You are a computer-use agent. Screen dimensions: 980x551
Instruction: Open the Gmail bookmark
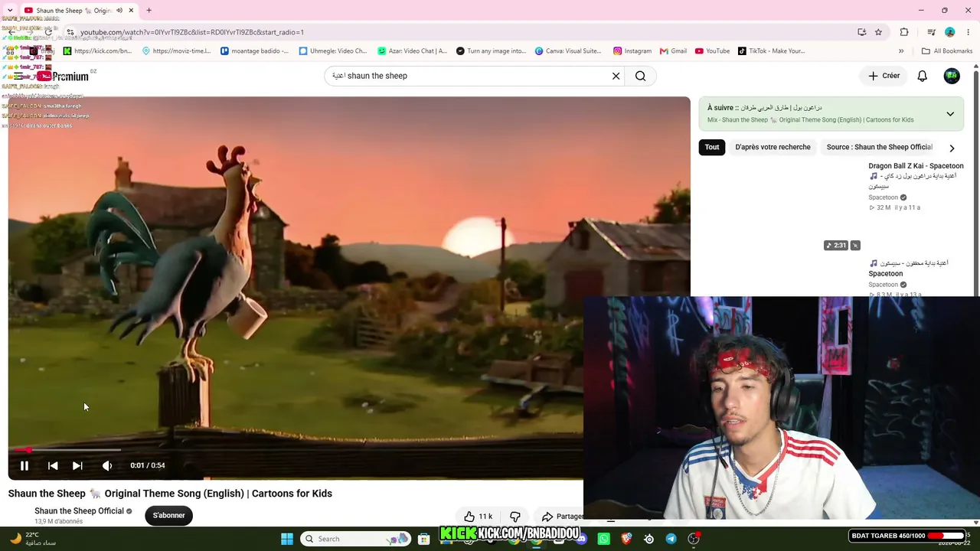673,51
